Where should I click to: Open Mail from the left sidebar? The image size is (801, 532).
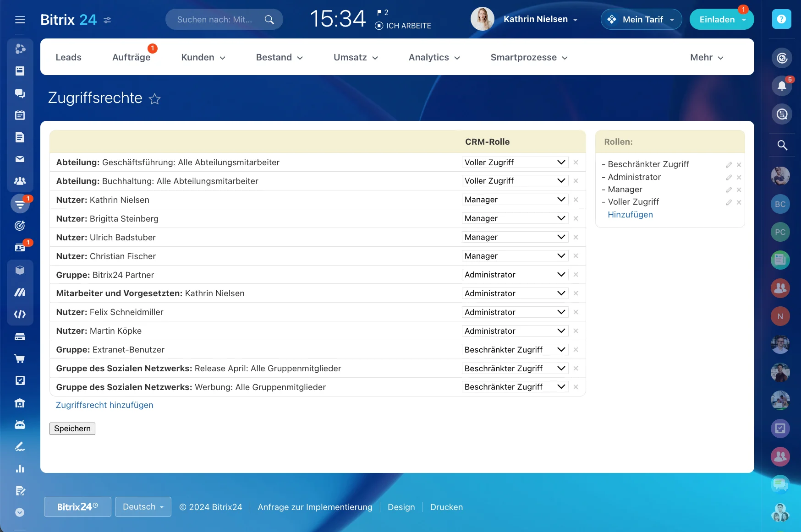click(x=20, y=159)
